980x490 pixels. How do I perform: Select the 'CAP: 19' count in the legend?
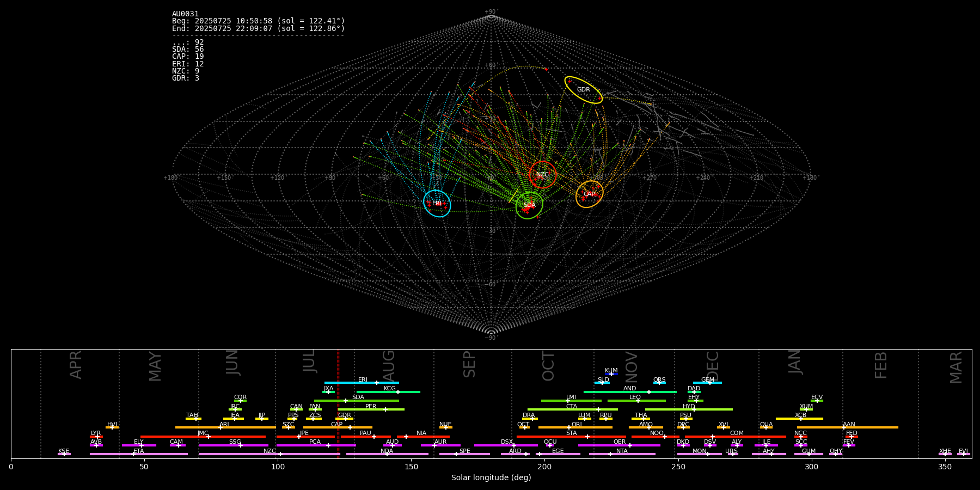[x=188, y=57]
